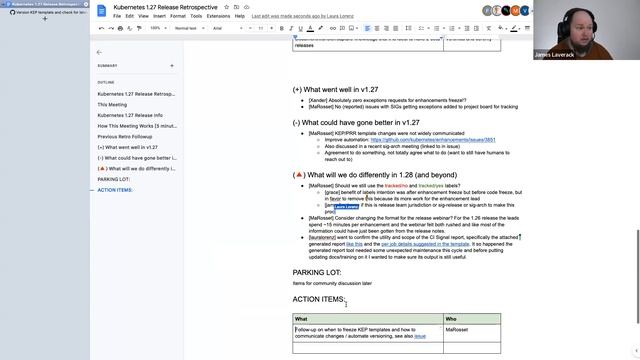
Task: Increase font size with plus button
Action: coord(271,28)
